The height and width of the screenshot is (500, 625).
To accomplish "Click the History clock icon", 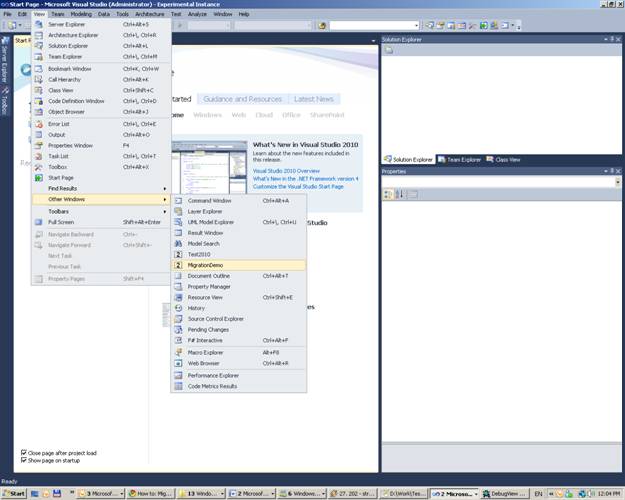I will click(x=179, y=308).
